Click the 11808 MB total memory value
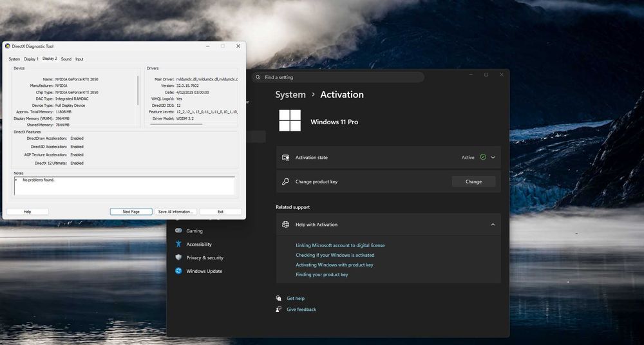Screen dimensions: 644x345 click(63, 112)
